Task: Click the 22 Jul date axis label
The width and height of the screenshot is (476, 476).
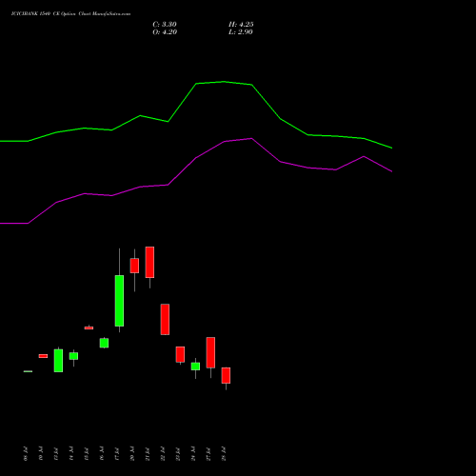Action: (x=163, y=453)
